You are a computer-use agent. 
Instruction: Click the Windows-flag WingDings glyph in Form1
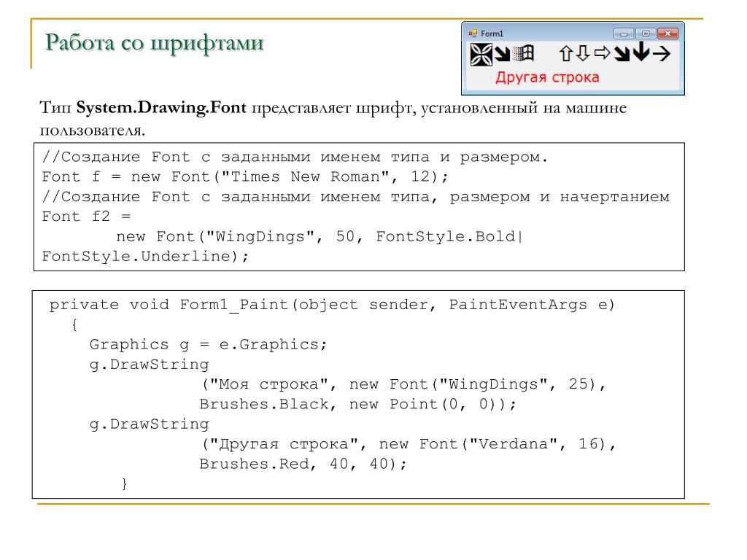pos(523,53)
